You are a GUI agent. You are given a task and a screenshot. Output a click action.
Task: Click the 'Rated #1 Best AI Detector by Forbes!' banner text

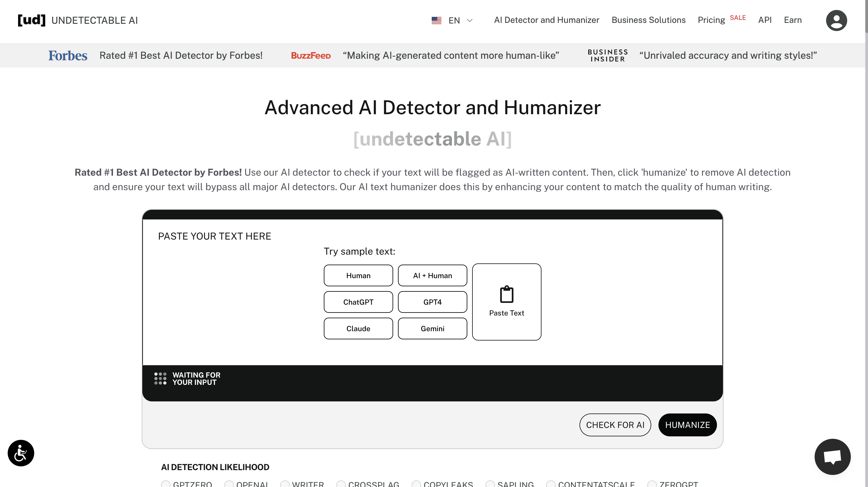(181, 55)
